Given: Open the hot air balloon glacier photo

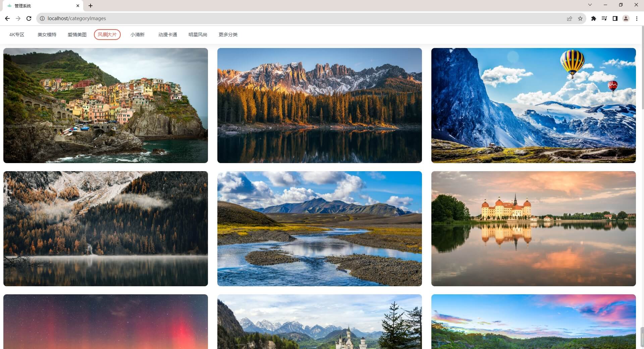Looking at the screenshot, I should pos(534,105).
